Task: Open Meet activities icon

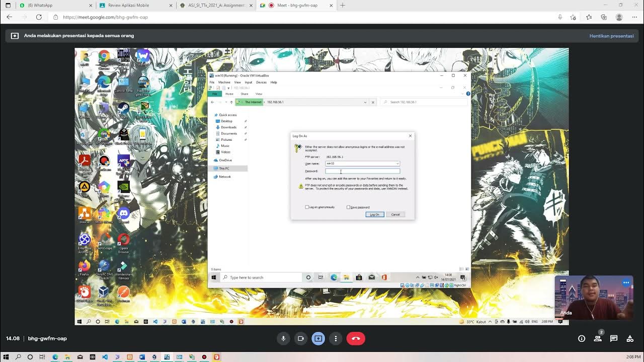Action: [630, 338]
